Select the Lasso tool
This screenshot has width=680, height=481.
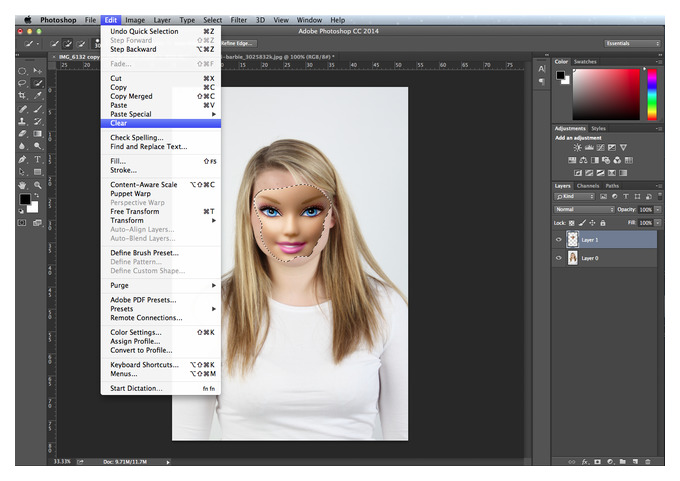point(22,83)
